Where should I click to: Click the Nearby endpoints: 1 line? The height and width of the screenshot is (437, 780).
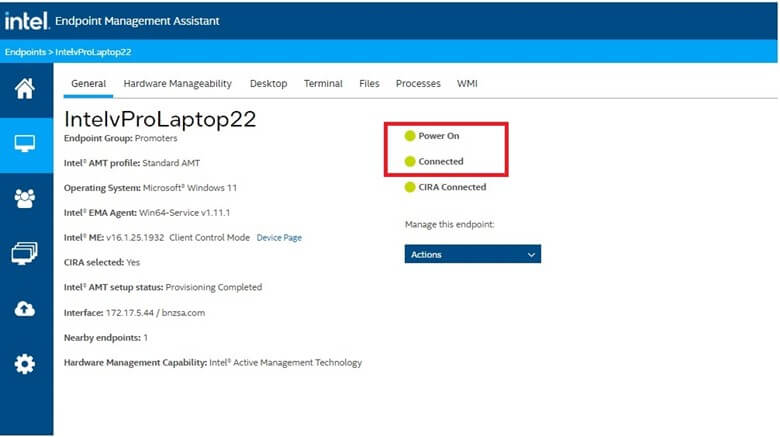105,338
